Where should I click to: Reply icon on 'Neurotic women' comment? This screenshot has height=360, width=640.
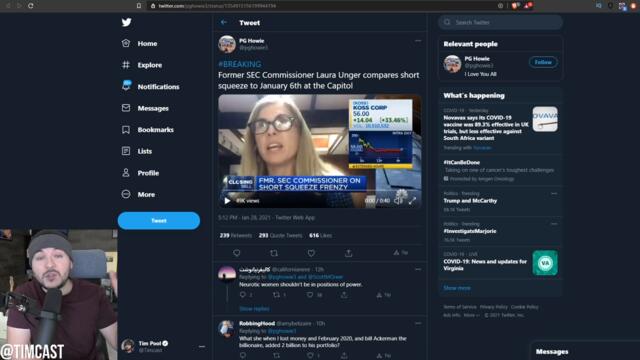[x=243, y=295]
